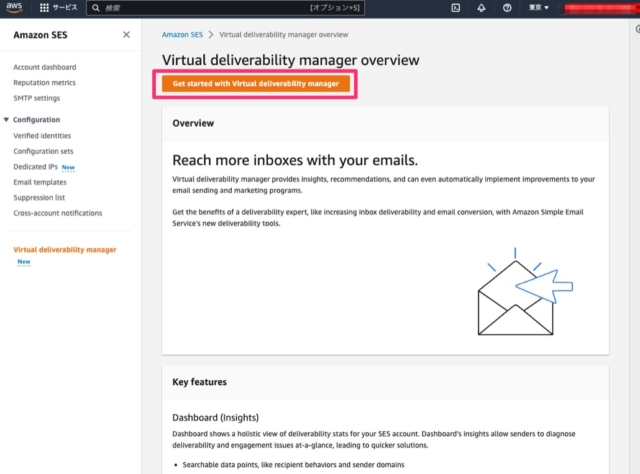Open the services grid menu icon

(44, 8)
